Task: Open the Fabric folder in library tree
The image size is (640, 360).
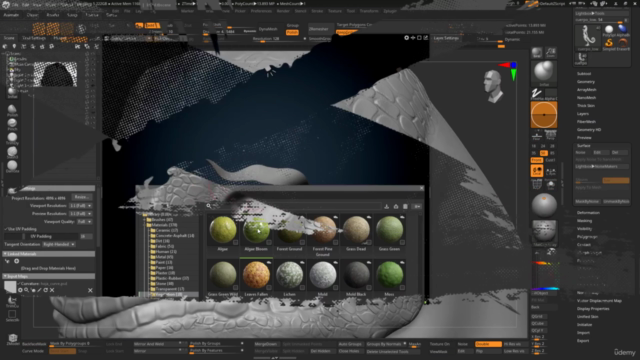Action: [162, 246]
